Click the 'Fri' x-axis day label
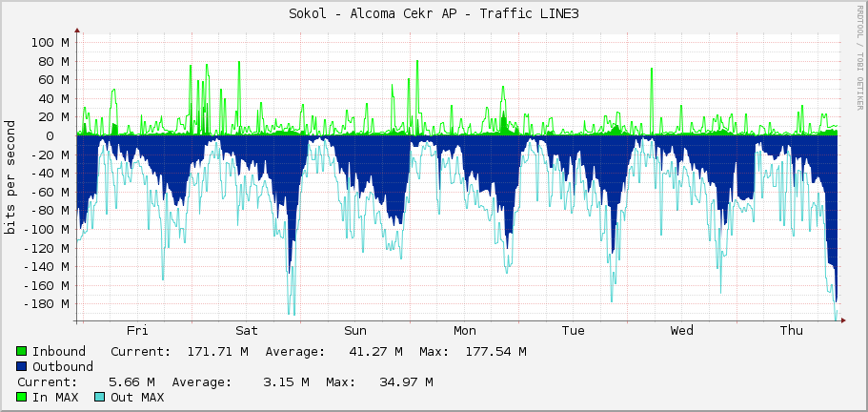 click(137, 331)
